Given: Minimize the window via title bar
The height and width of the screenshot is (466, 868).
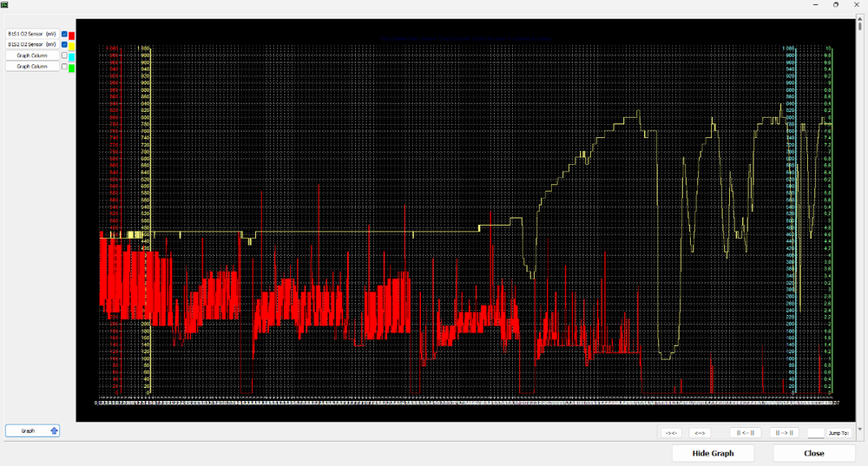Looking at the screenshot, I should 815,4.
